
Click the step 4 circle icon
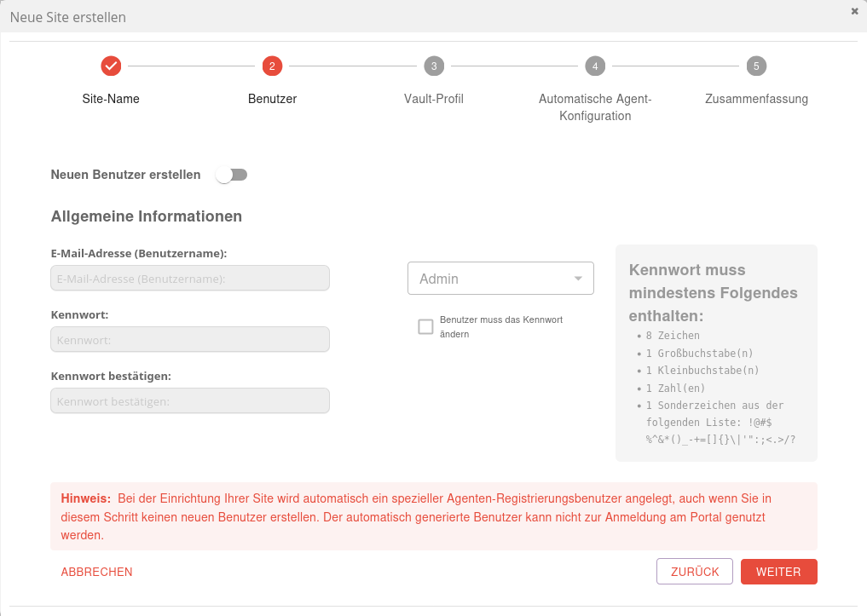coord(595,66)
